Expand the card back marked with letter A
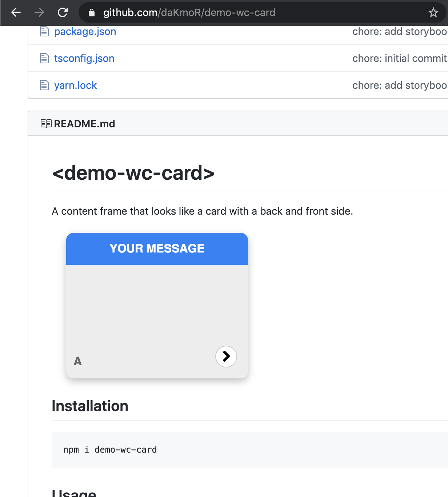 click(x=77, y=361)
